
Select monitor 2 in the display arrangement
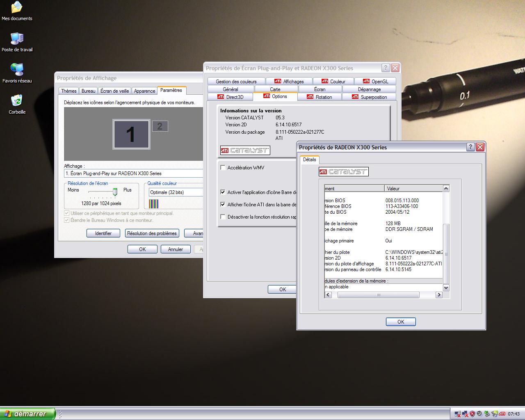coord(160,126)
